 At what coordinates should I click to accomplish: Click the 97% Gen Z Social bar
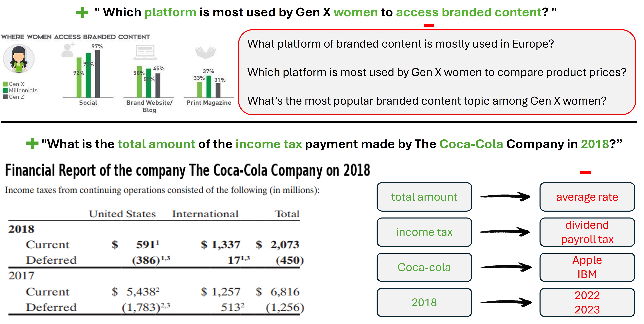(98, 74)
